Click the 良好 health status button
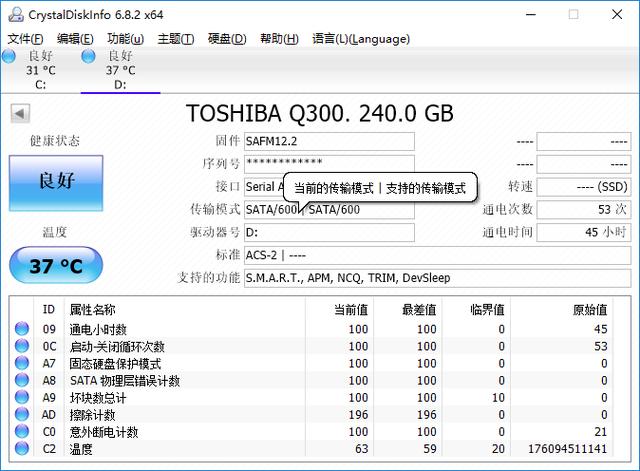The width and height of the screenshot is (640, 471). [x=56, y=183]
